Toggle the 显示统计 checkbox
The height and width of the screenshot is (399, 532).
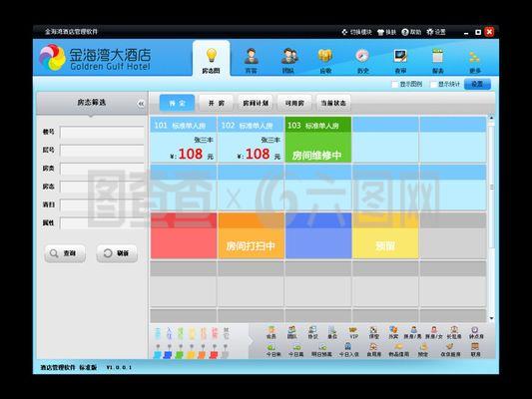pyautogui.click(x=433, y=84)
